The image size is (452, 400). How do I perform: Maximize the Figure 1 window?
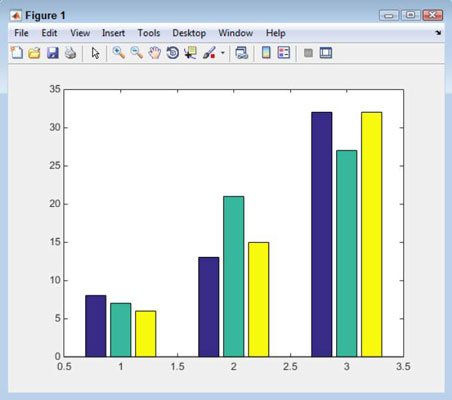pos(411,15)
